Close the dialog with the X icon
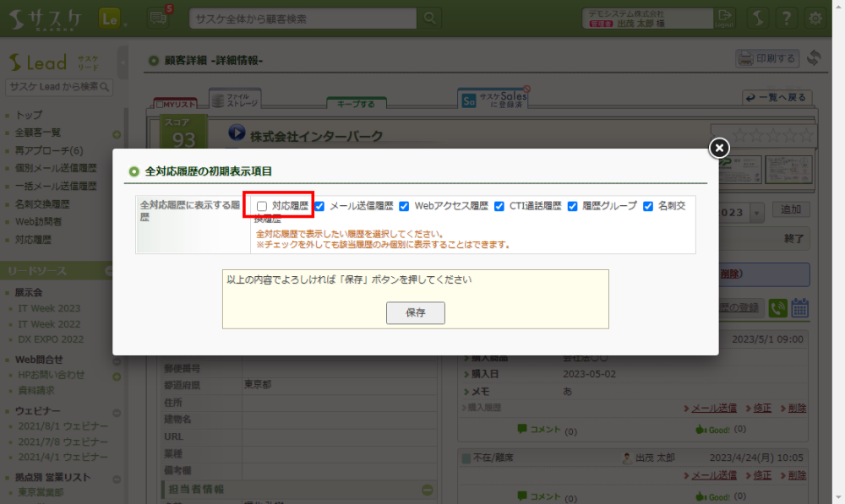845x504 pixels. tap(718, 149)
